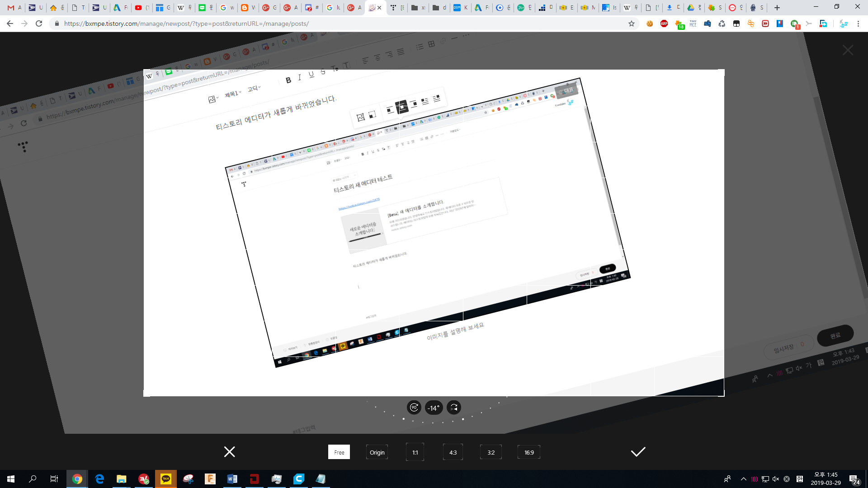The width and height of the screenshot is (868, 488).
Task: Confirm the crop with the checkmark icon
Action: point(638,452)
